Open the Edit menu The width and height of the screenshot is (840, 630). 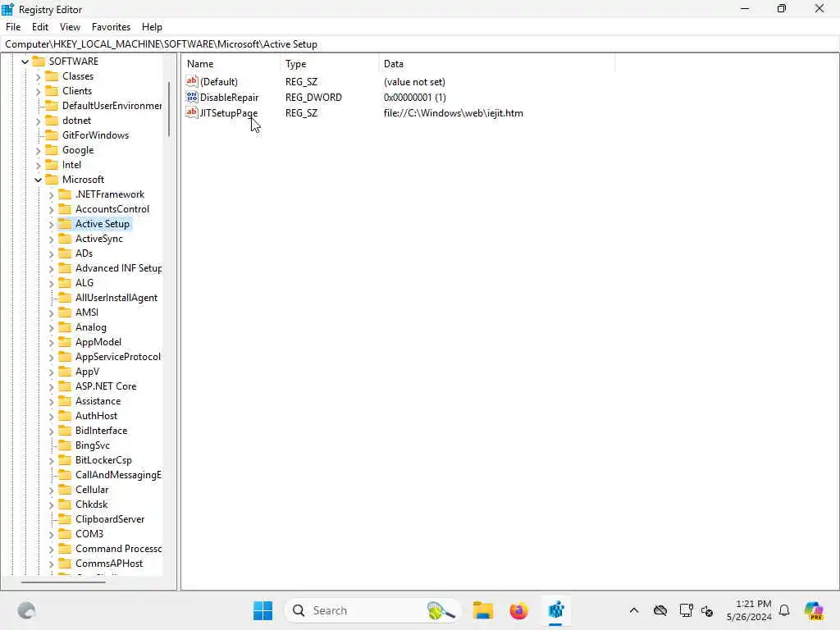click(x=40, y=27)
